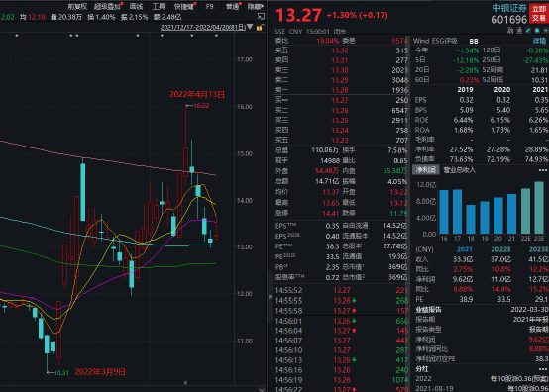Click the red 立即交易 trade button
Viewport: 549px width, 392px height.
(539, 14)
